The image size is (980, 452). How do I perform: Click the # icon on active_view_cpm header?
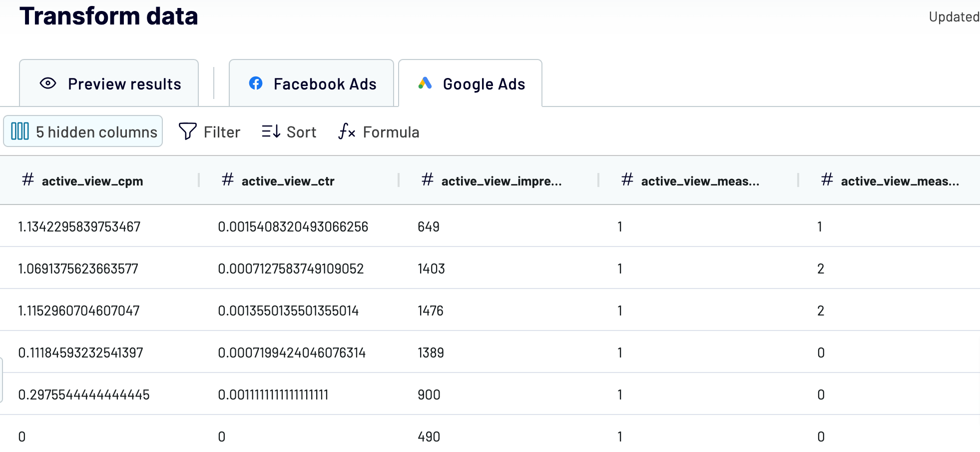pos(27,180)
